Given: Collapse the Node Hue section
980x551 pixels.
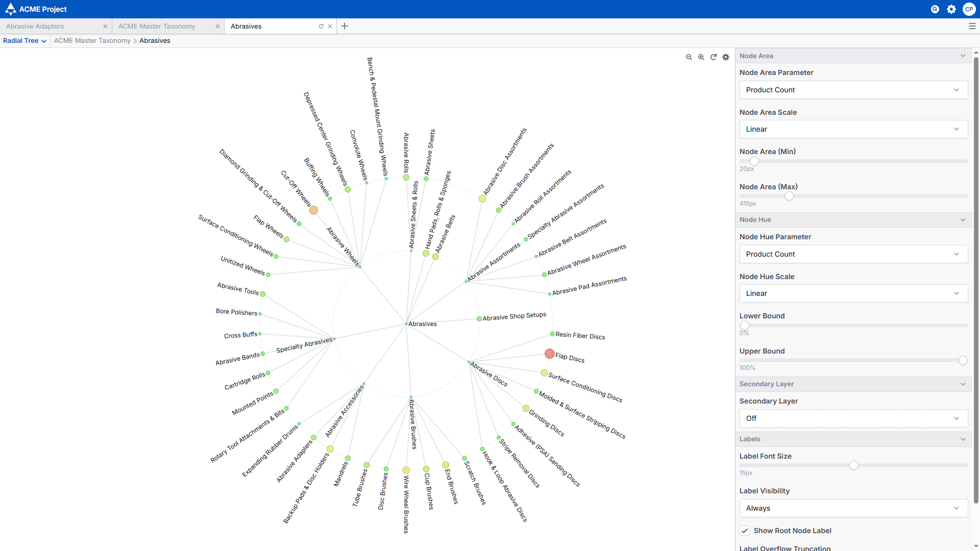Looking at the screenshot, I should tap(853, 220).
